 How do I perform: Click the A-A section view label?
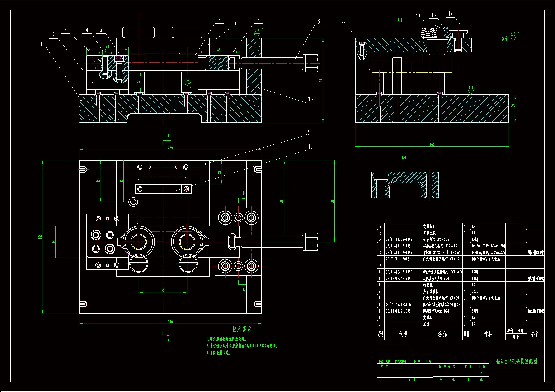400,21
